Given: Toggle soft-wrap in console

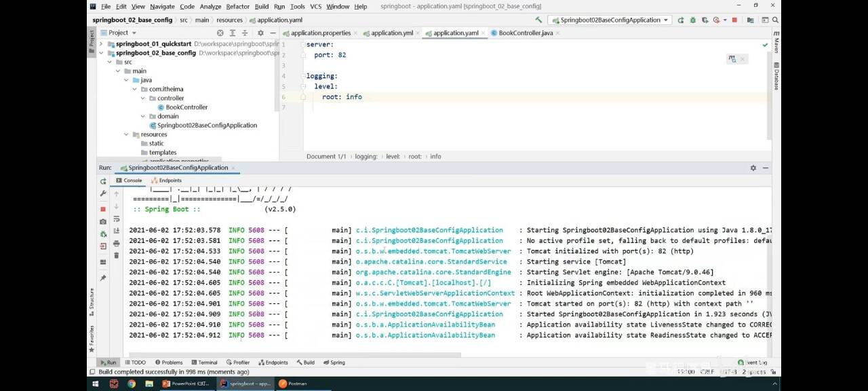Looking at the screenshot, I should pos(116,219).
